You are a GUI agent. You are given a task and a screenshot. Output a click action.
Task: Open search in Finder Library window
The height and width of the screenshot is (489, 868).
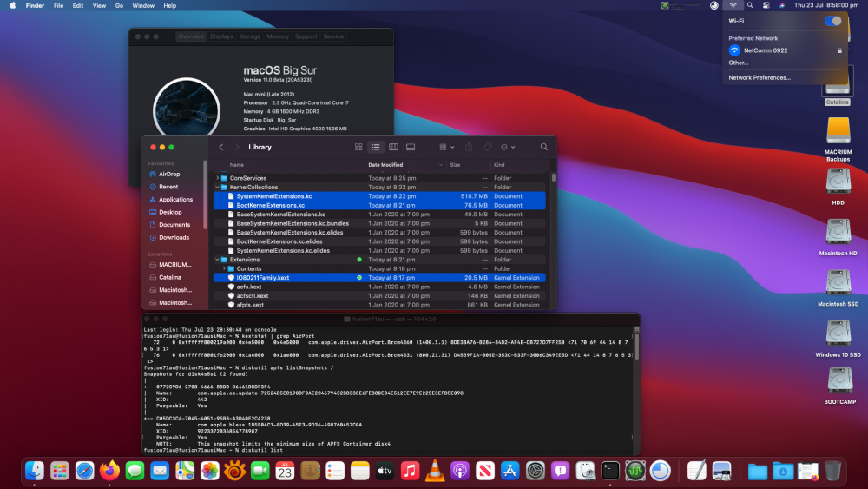coord(544,147)
